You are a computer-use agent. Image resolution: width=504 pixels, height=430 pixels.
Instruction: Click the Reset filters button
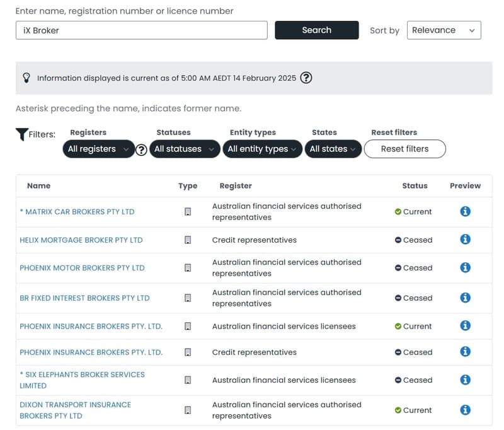click(404, 149)
